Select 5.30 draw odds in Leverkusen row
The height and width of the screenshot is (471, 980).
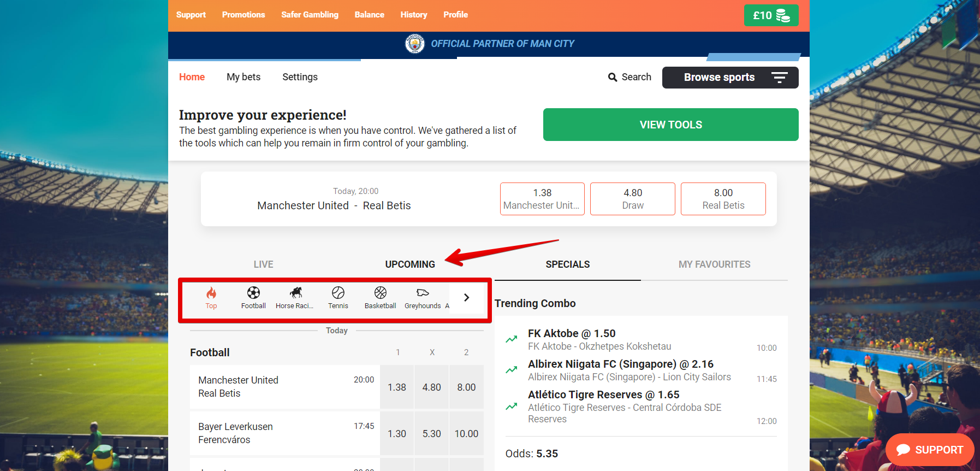(x=431, y=433)
